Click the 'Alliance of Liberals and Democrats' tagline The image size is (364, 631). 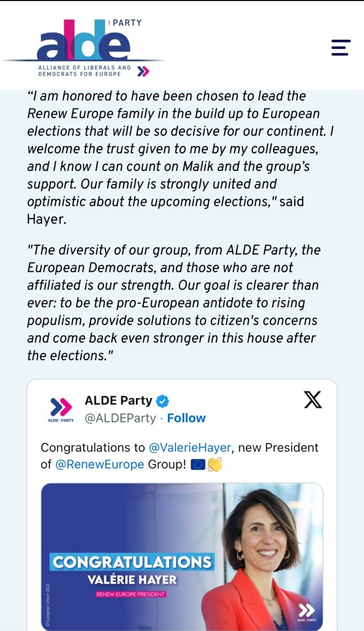click(x=84, y=71)
